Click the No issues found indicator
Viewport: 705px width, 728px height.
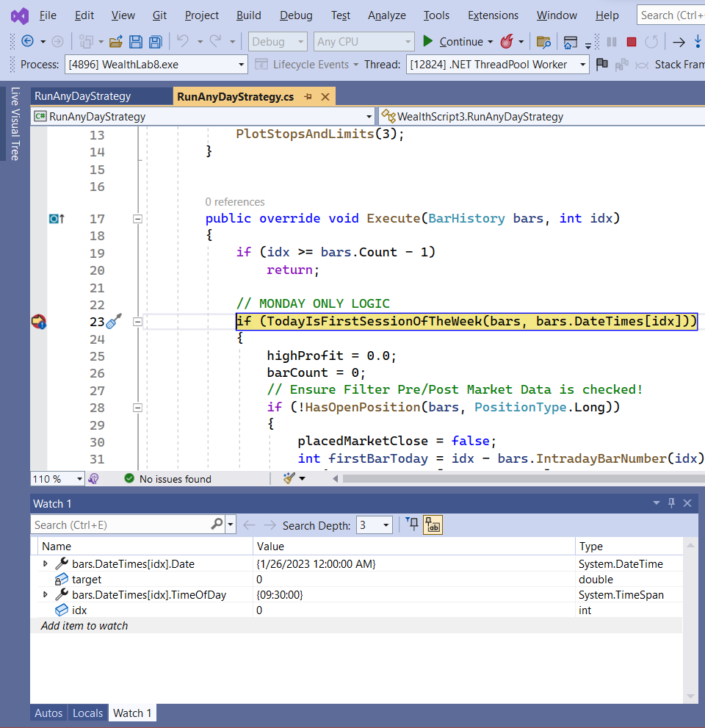click(x=167, y=479)
